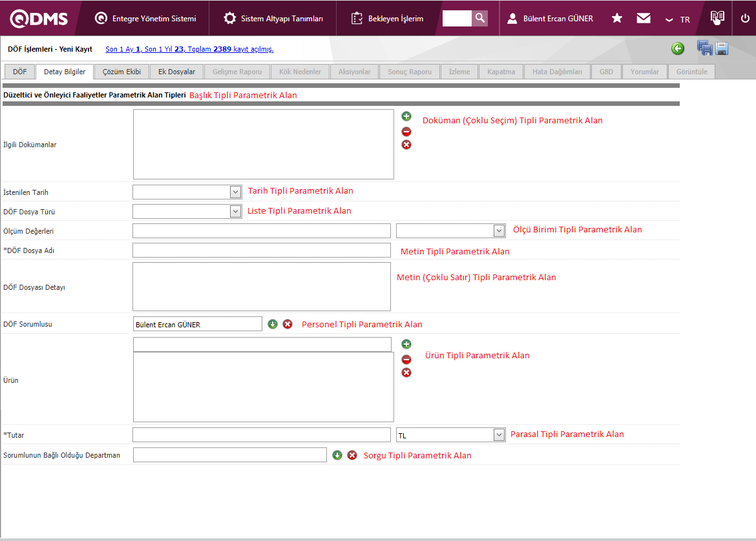Screen dimensions: 756x541
Task: Click the QDMS logo
Action: (39, 18)
